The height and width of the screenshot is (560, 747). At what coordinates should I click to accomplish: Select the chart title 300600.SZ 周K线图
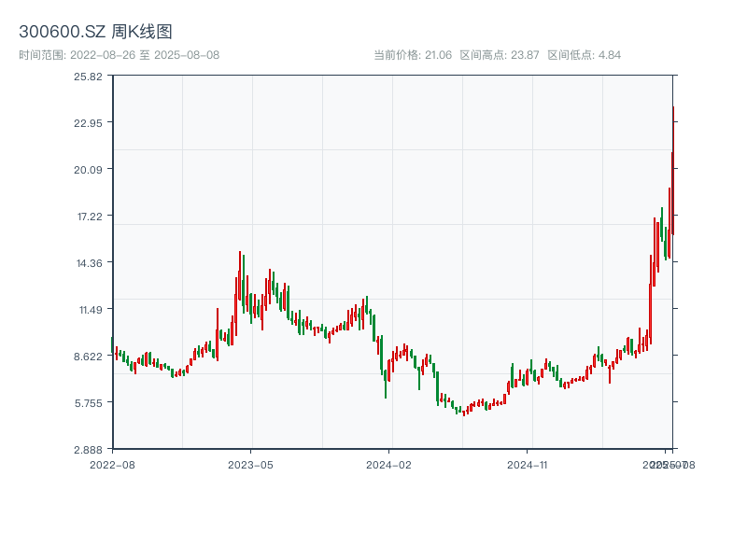pyautogui.click(x=95, y=32)
